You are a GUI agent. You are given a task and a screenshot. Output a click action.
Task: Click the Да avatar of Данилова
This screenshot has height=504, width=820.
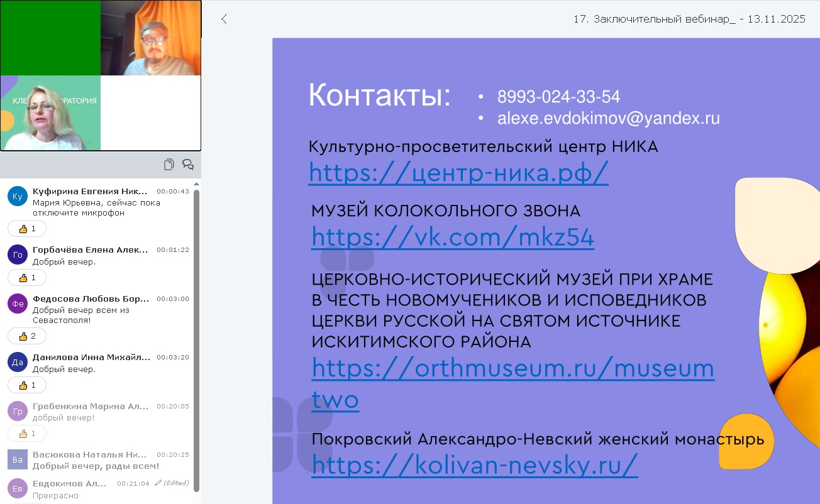tap(18, 362)
